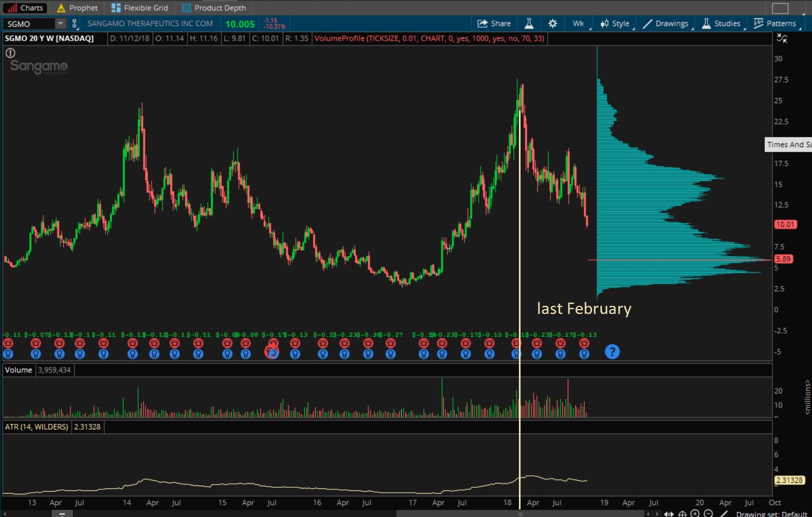The image size is (812, 517).
Task: Click the SGMO symbol input field
Action: tap(30, 24)
